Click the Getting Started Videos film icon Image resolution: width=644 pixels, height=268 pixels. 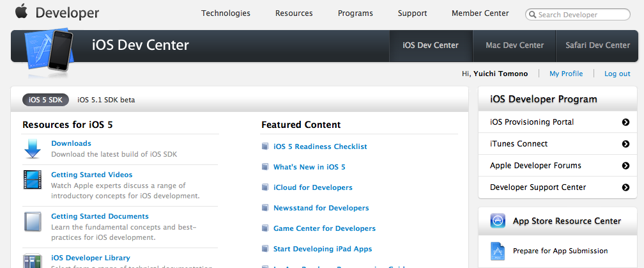coord(33,180)
